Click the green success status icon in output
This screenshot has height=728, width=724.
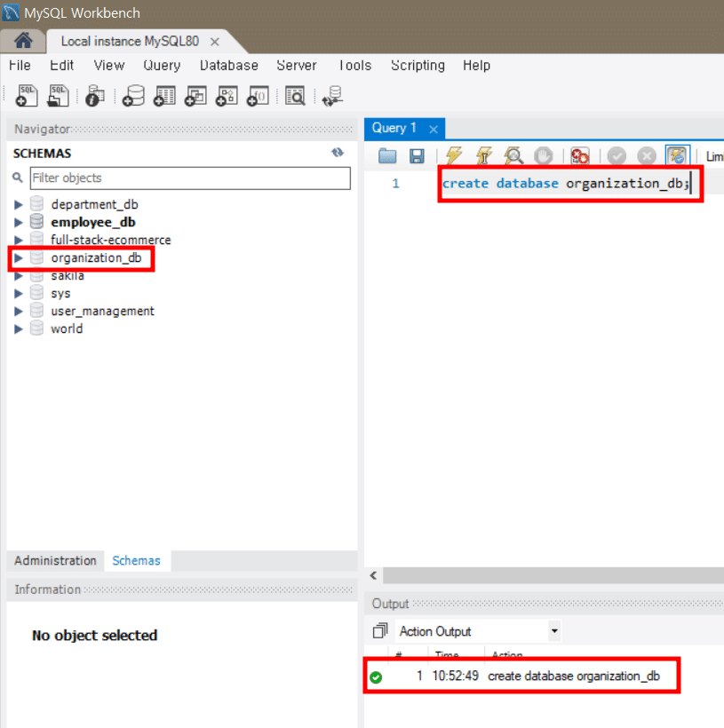(376, 677)
